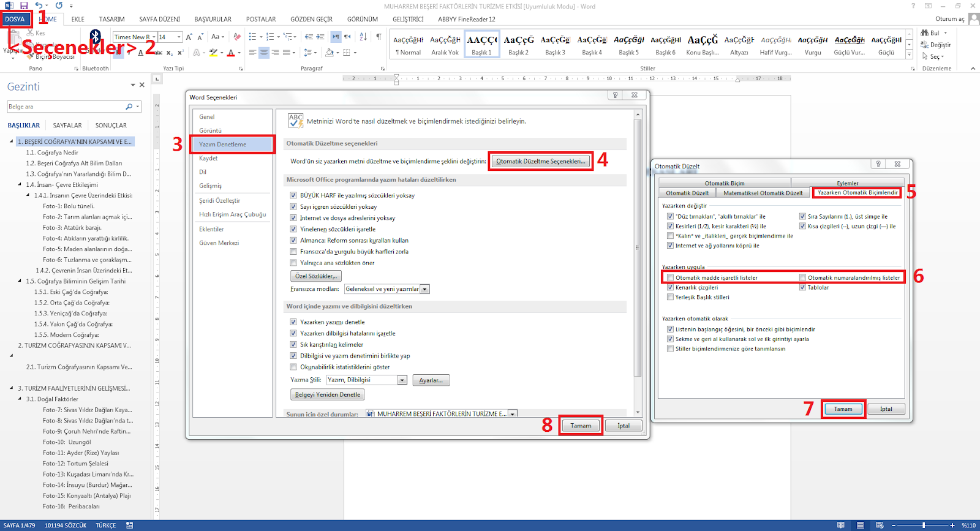
Task: Confirm Otomatik Düzelt dialog with Tamam
Action: click(x=843, y=409)
